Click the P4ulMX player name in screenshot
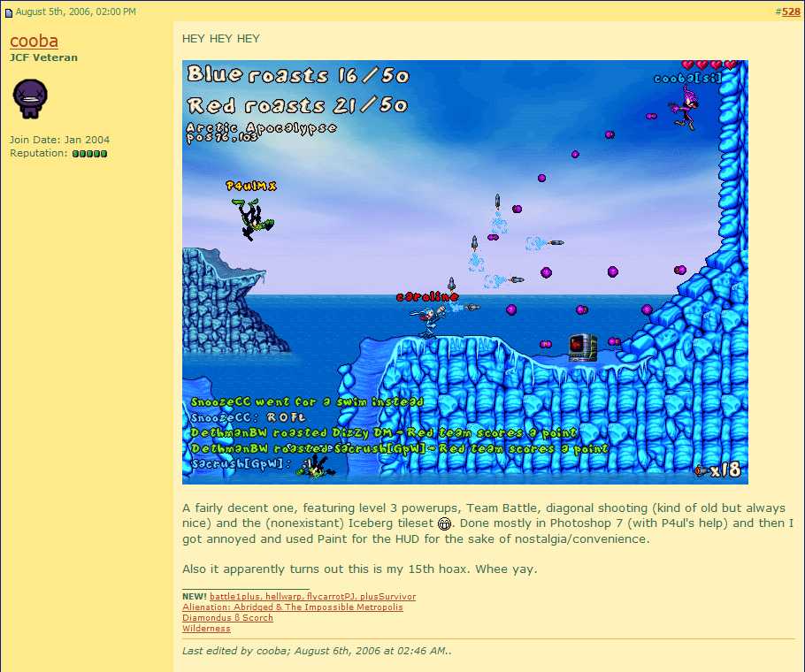The height and width of the screenshot is (672, 805). [x=251, y=186]
